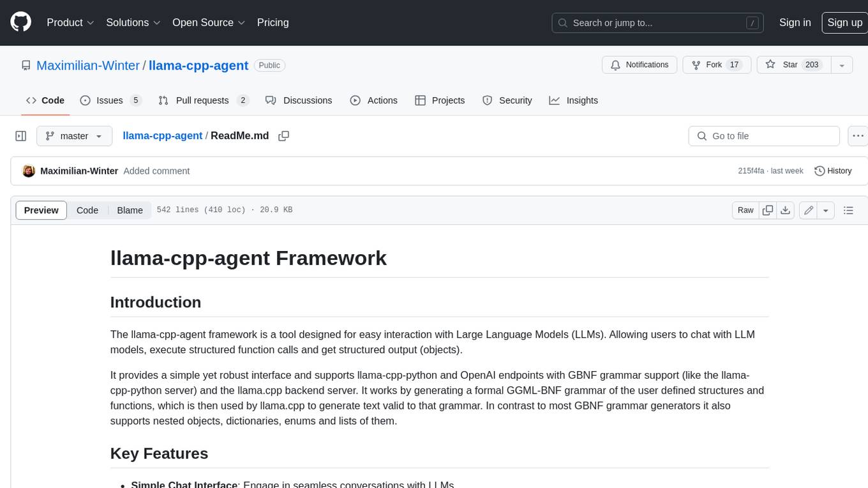The width and height of the screenshot is (868, 488).
Task: Click the Sign up button
Action: [844, 22]
